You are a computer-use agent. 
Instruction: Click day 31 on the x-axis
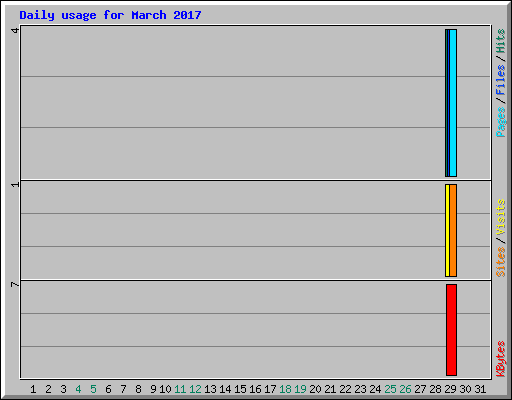480,389
